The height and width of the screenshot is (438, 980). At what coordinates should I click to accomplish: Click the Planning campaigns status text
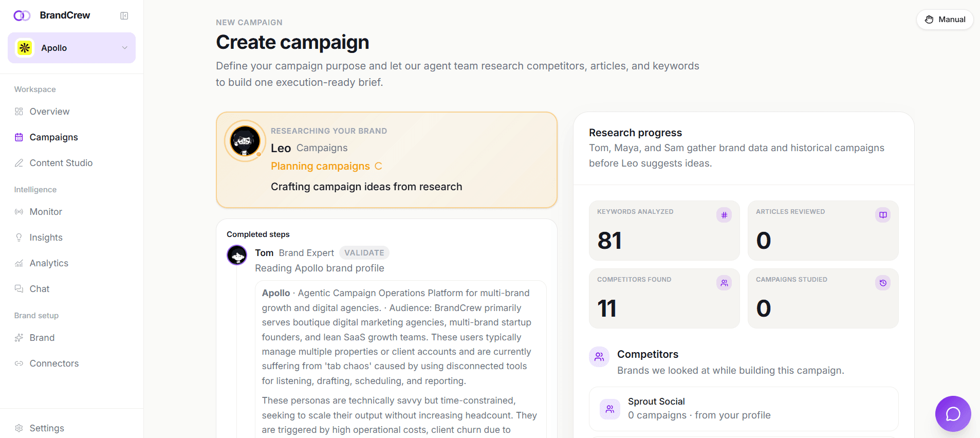(320, 166)
